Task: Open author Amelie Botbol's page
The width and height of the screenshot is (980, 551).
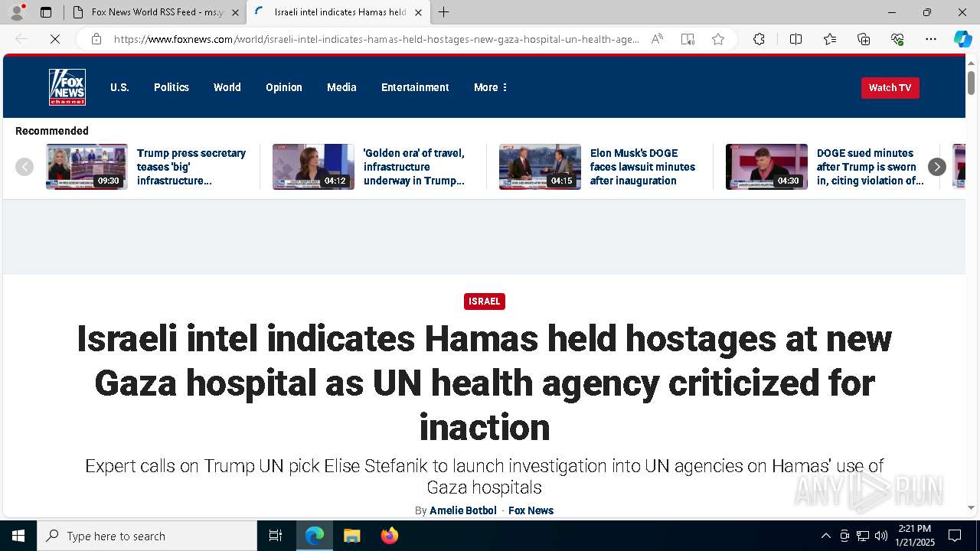Action: coord(463,510)
